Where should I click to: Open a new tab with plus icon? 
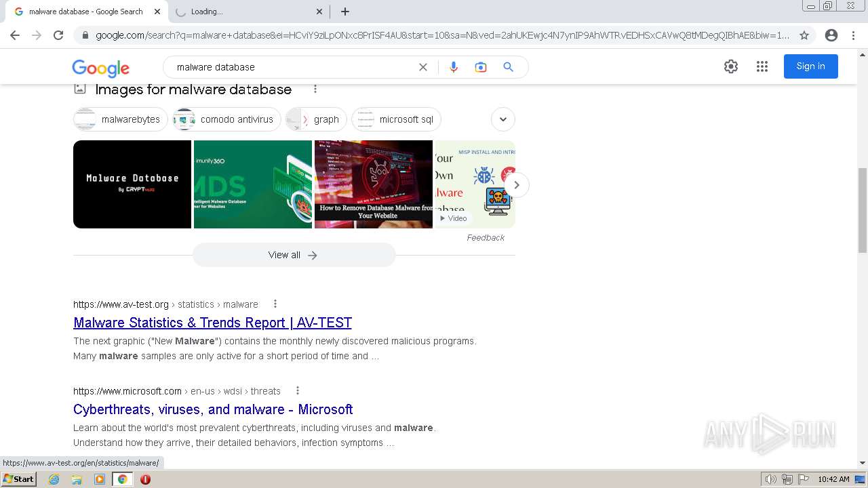tap(345, 12)
